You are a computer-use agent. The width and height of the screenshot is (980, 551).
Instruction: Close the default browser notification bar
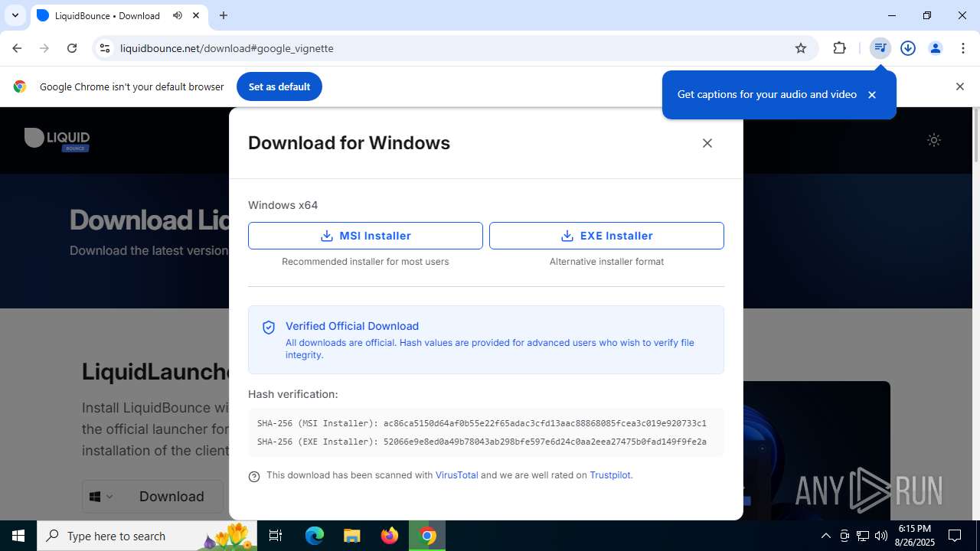(960, 86)
